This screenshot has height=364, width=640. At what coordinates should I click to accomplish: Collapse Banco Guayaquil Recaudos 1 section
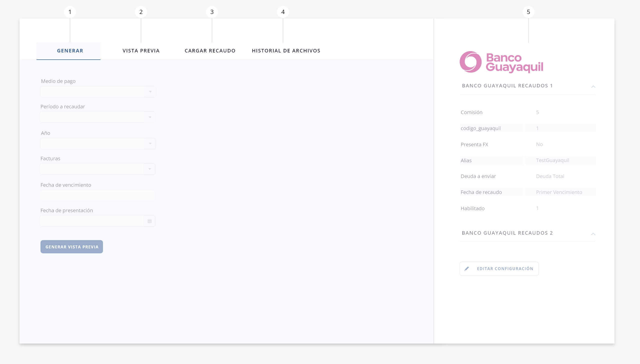coord(593,86)
